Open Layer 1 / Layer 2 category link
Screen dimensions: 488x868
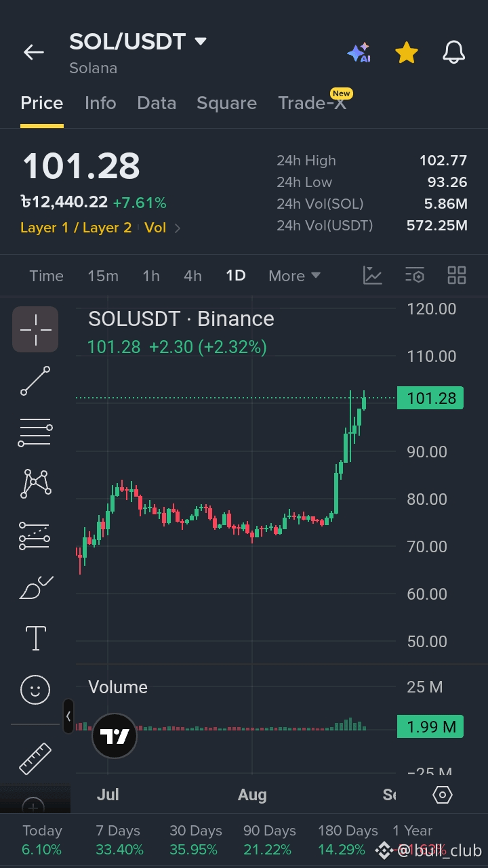(76, 228)
